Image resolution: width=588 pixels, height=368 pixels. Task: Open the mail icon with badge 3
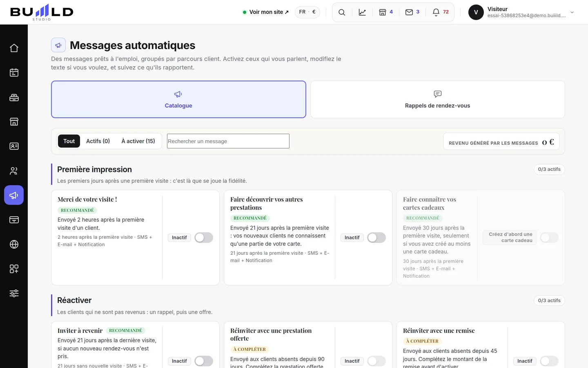pos(412,12)
